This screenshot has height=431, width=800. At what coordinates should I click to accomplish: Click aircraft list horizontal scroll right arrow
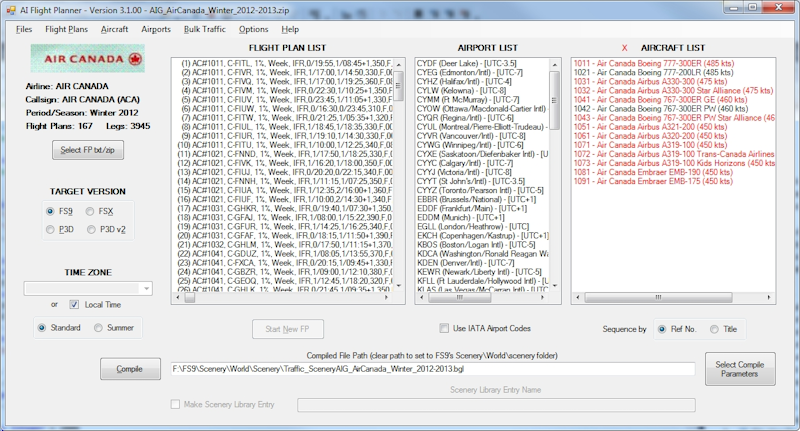[x=769, y=297]
